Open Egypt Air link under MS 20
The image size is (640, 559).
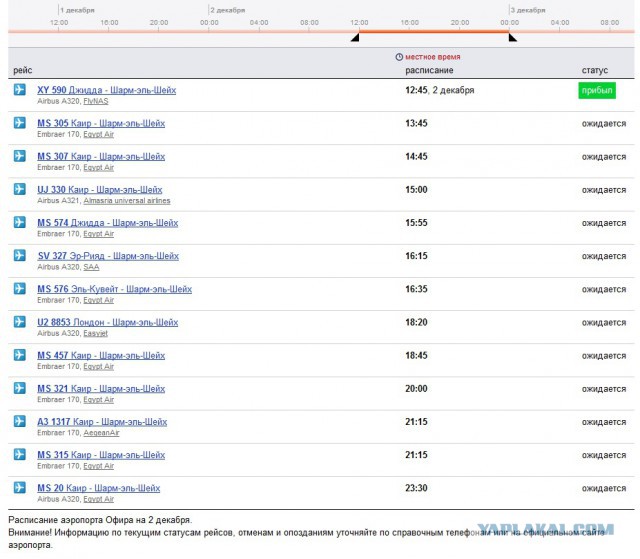pos(98,499)
